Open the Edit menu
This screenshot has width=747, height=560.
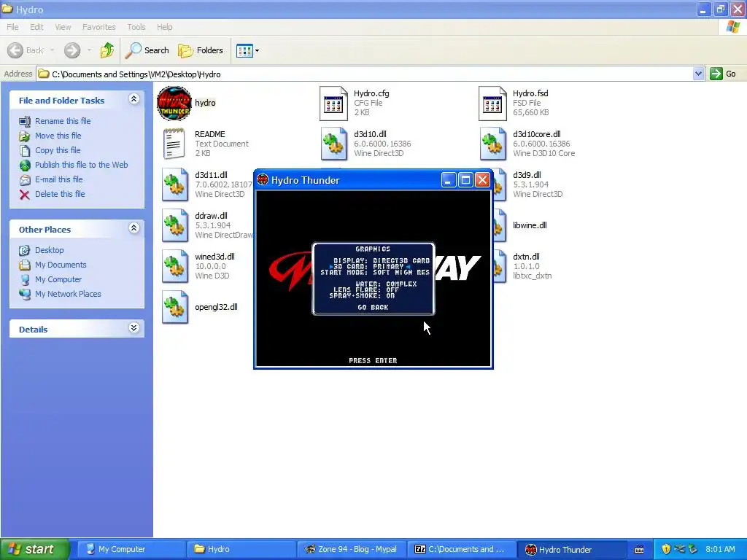click(36, 27)
